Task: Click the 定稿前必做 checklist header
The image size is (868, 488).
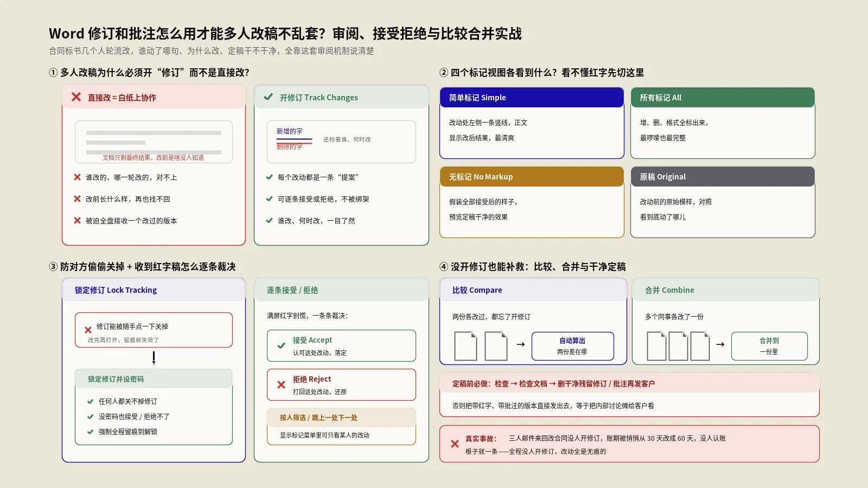Action: (x=629, y=383)
